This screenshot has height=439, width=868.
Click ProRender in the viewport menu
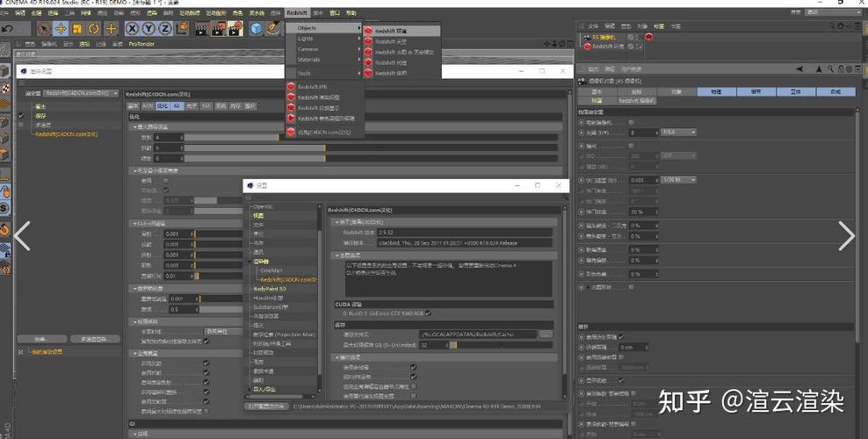[141, 44]
